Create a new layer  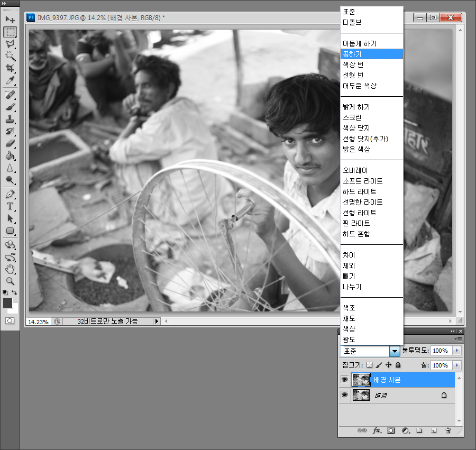click(434, 430)
